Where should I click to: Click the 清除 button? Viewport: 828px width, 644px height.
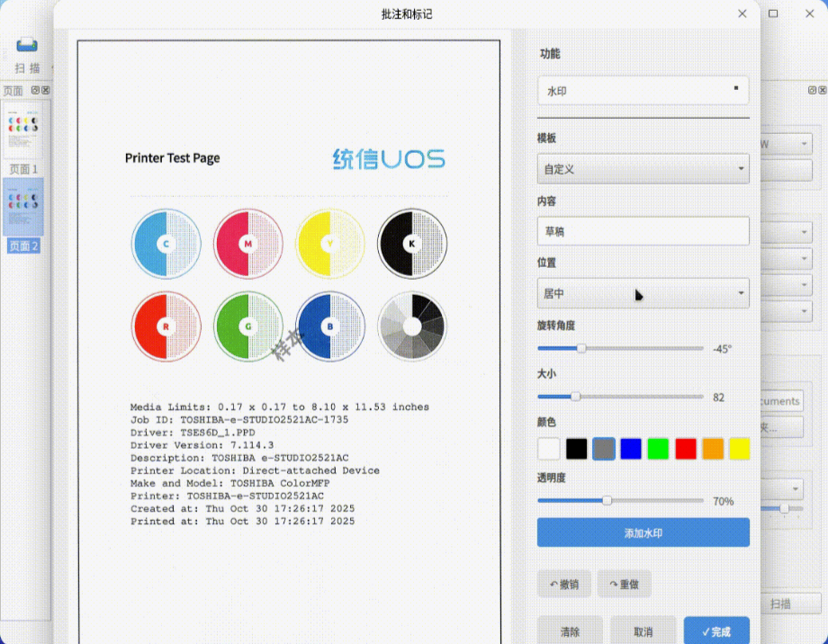(x=570, y=631)
